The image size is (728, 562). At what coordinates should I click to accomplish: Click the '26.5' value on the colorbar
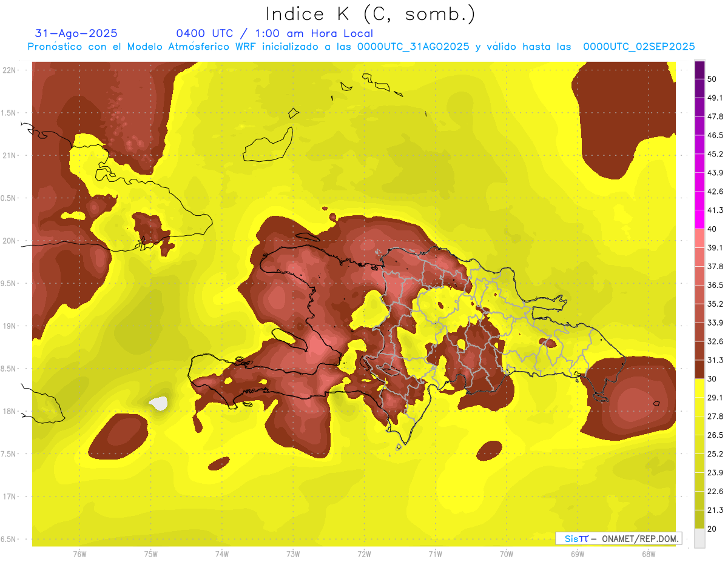[x=715, y=435]
